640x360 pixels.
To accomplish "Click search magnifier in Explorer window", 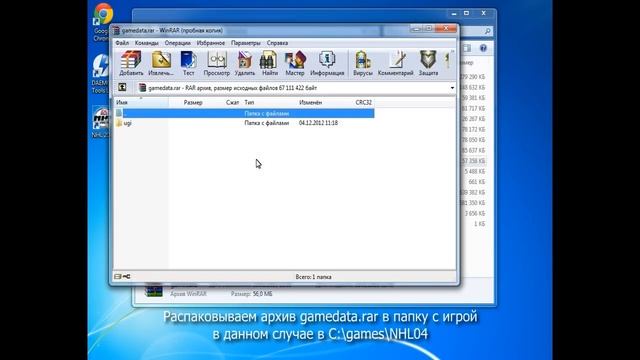I will (x=487, y=31).
